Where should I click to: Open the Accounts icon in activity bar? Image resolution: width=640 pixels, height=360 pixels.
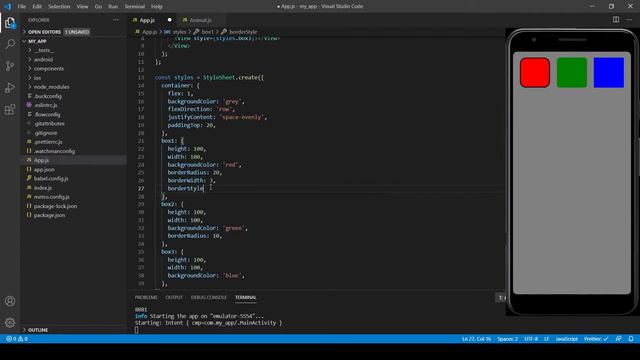point(10,301)
